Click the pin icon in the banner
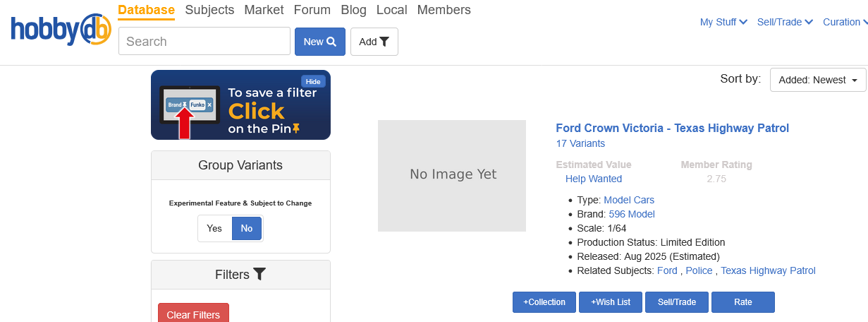This screenshot has width=868, height=322. 296,129
